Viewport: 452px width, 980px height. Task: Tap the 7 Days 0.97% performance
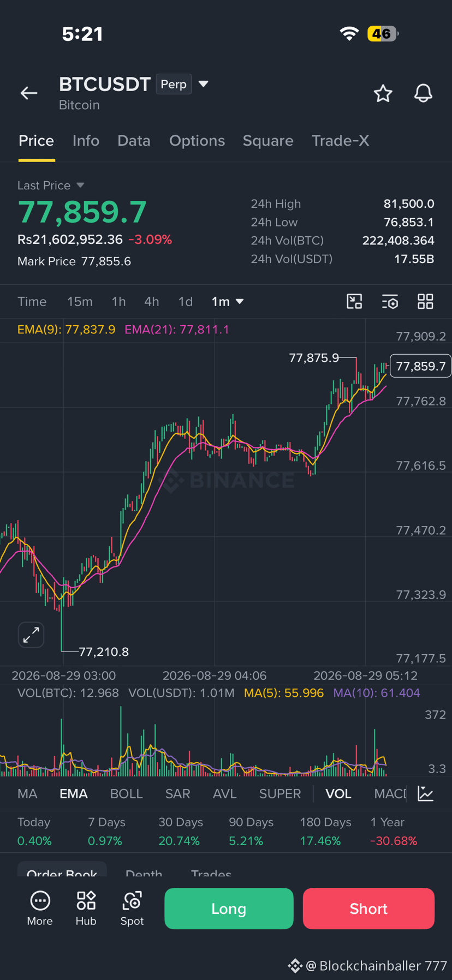tap(106, 832)
